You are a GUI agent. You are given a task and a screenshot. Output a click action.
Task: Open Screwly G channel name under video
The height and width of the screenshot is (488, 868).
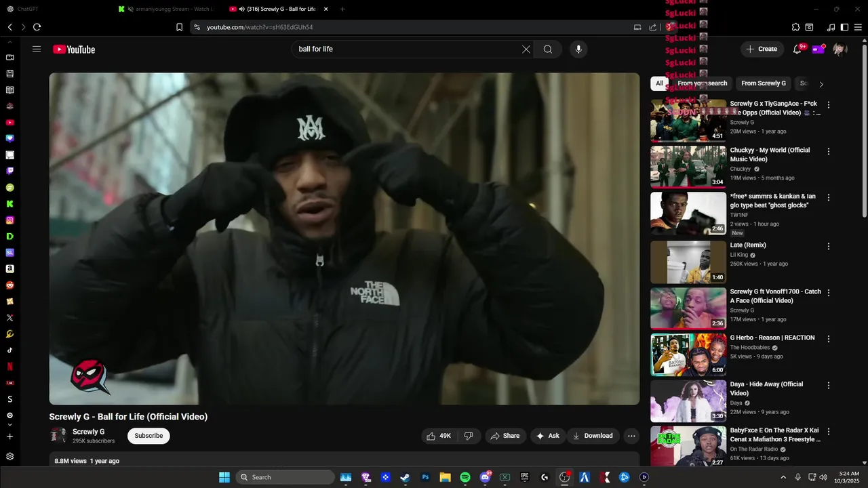(x=89, y=432)
